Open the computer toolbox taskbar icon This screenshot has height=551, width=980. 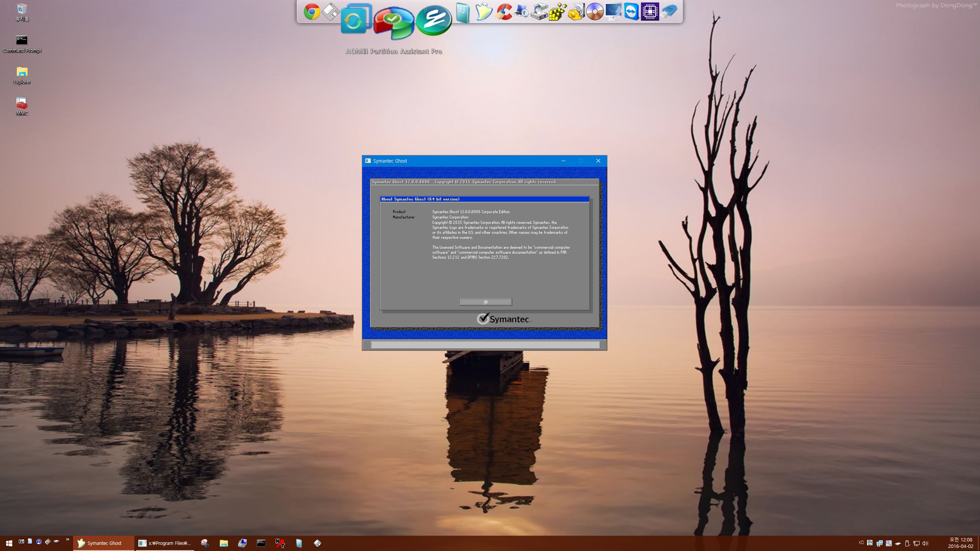tap(242, 543)
